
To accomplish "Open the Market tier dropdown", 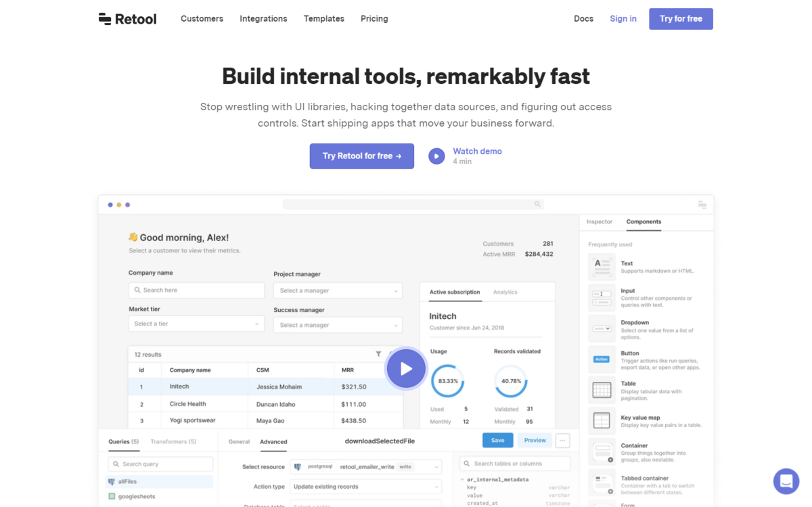I will (x=196, y=324).
